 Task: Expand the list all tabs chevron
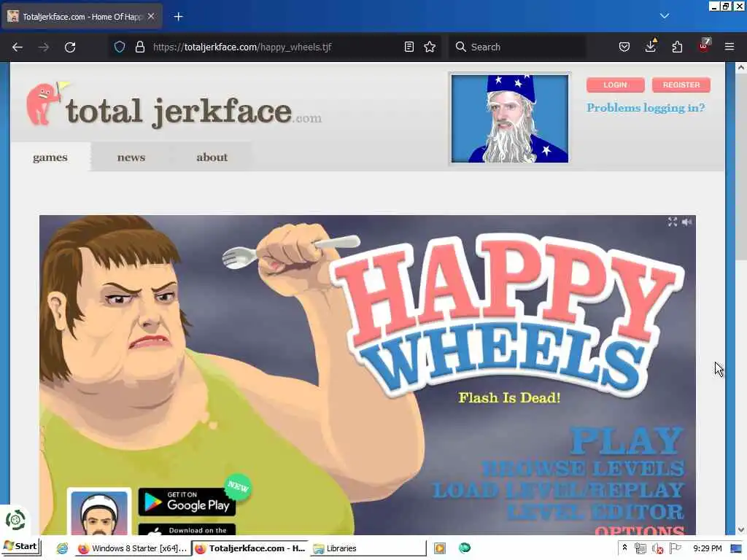point(665,16)
